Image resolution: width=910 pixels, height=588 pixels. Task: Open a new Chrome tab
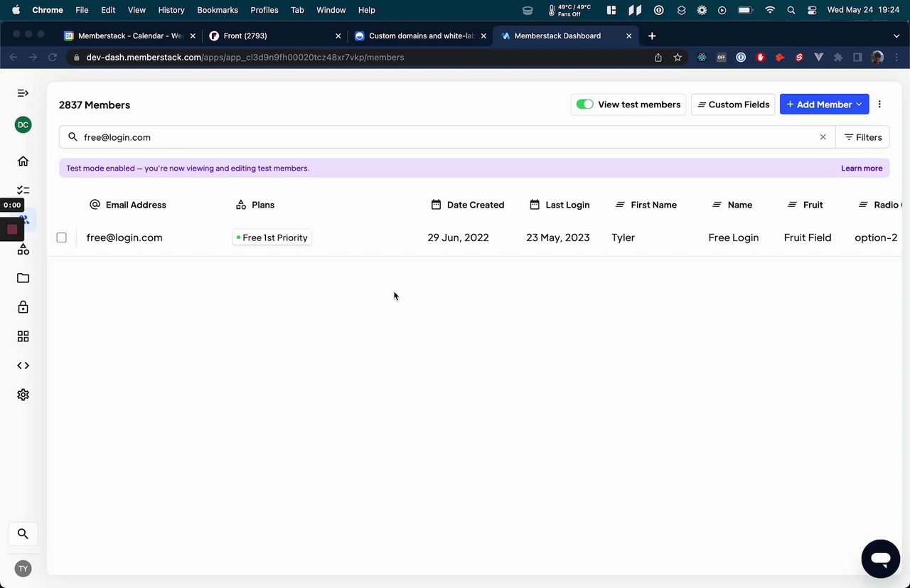652,36
